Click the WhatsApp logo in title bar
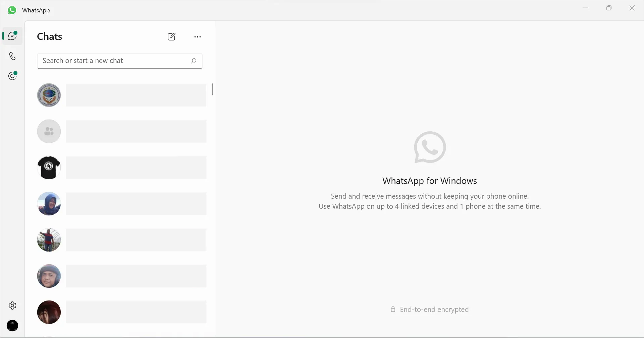The height and width of the screenshot is (338, 644). pyautogui.click(x=12, y=10)
